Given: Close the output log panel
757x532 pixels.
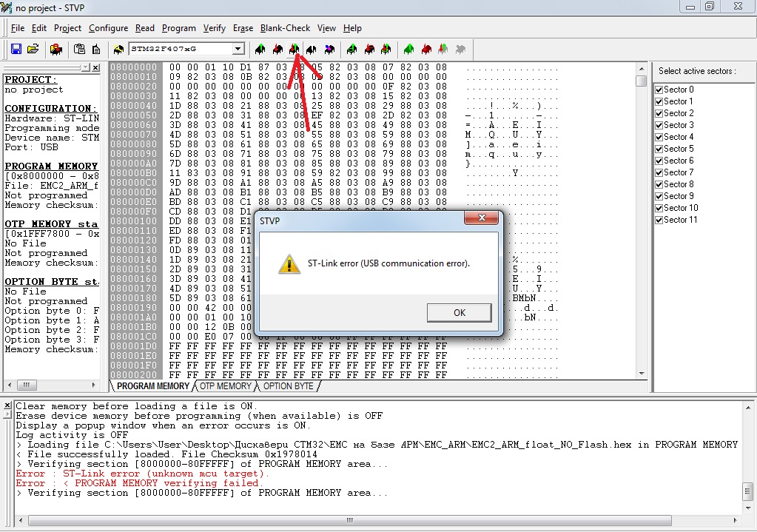Looking at the screenshot, I should 7,405.
